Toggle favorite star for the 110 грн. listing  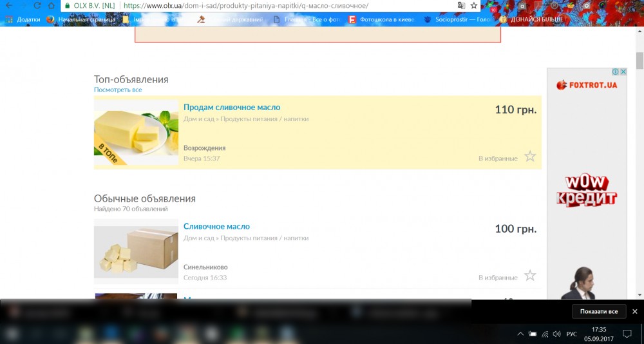point(530,157)
